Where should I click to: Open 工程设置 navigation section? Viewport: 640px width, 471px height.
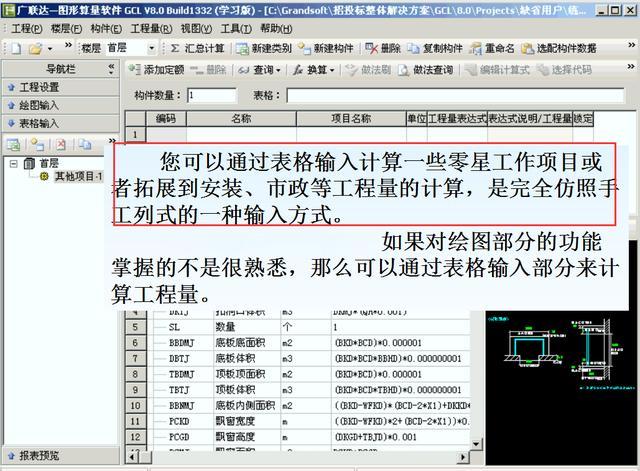(x=60, y=87)
